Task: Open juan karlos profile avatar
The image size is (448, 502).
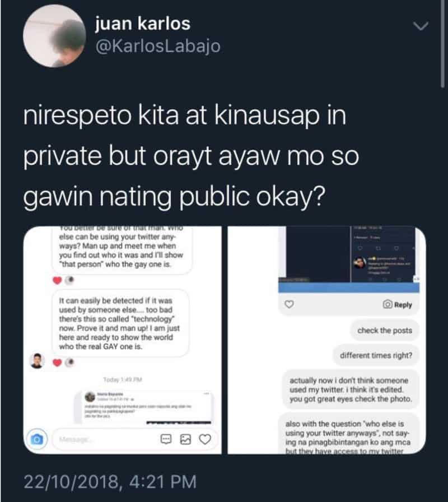Action: pyautogui.click(x=55, y=36)
